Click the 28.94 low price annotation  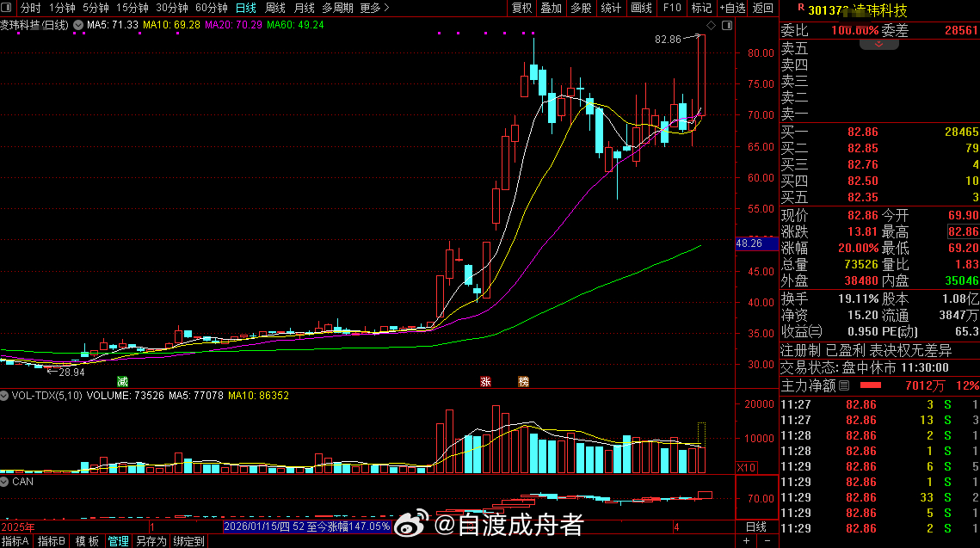(71, 373)
